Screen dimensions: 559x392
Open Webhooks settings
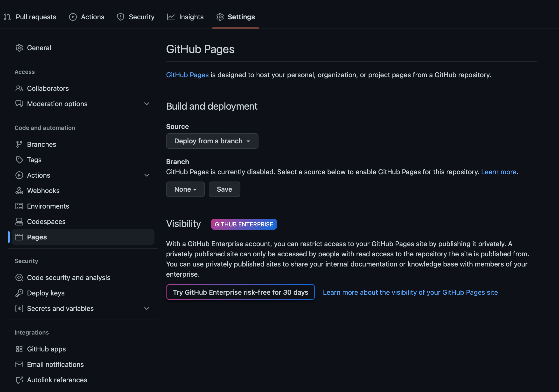click(x=83, y=191)
